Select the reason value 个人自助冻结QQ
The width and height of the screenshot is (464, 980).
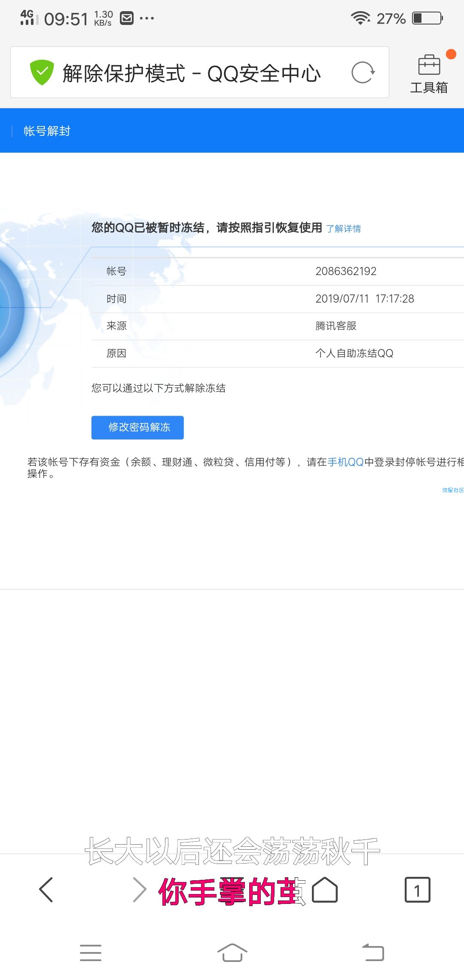click(x=354, y=353)
